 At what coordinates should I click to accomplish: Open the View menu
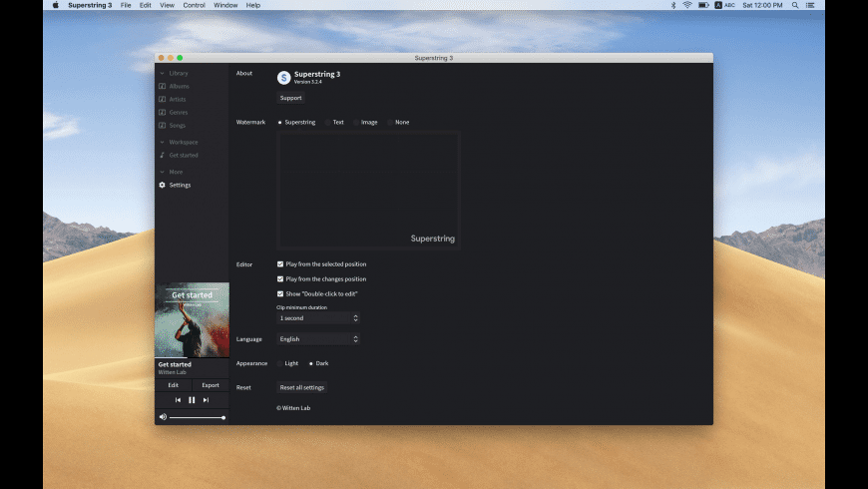pyautogui.click(x=167, y=5)
